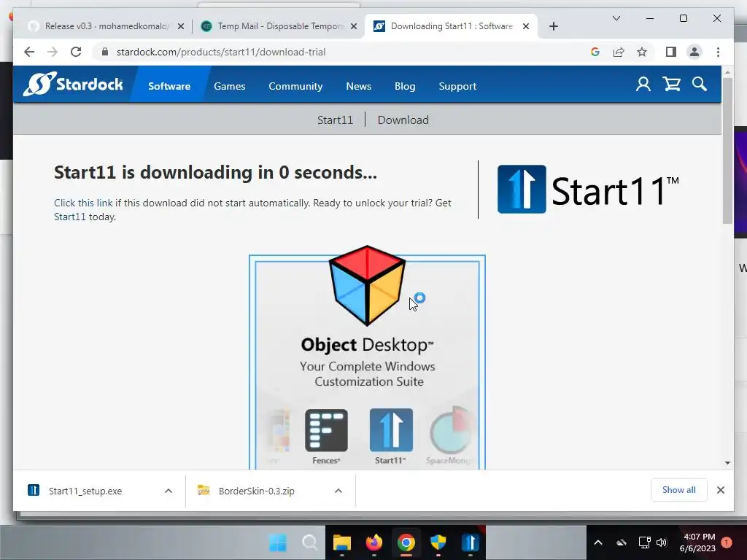The width and height of the screenshot is (747, 560).
Task: Open the Support nav item
Action: [457, 86]
